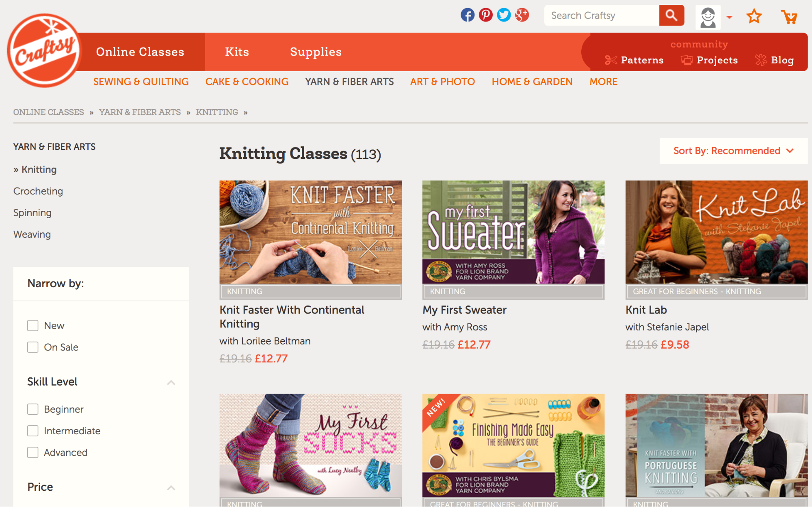Enable the Intermediate skill level checkbox
812x507 pixels.
click(33, 431)
